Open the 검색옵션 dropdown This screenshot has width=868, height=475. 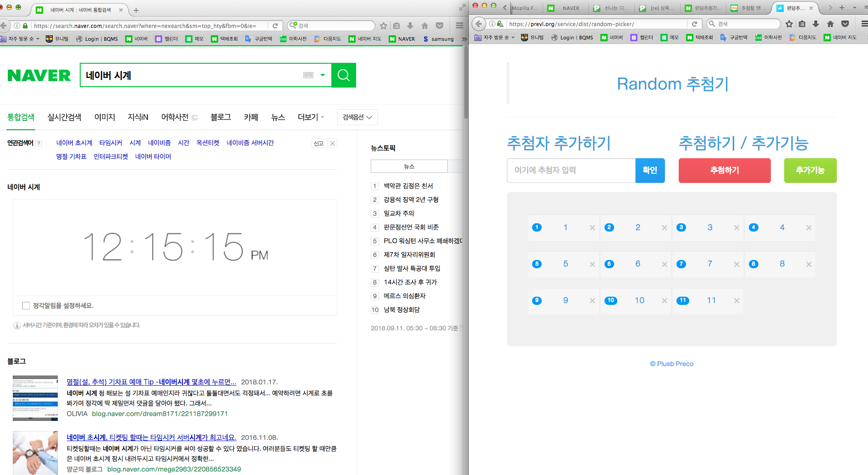pos(357,117)
